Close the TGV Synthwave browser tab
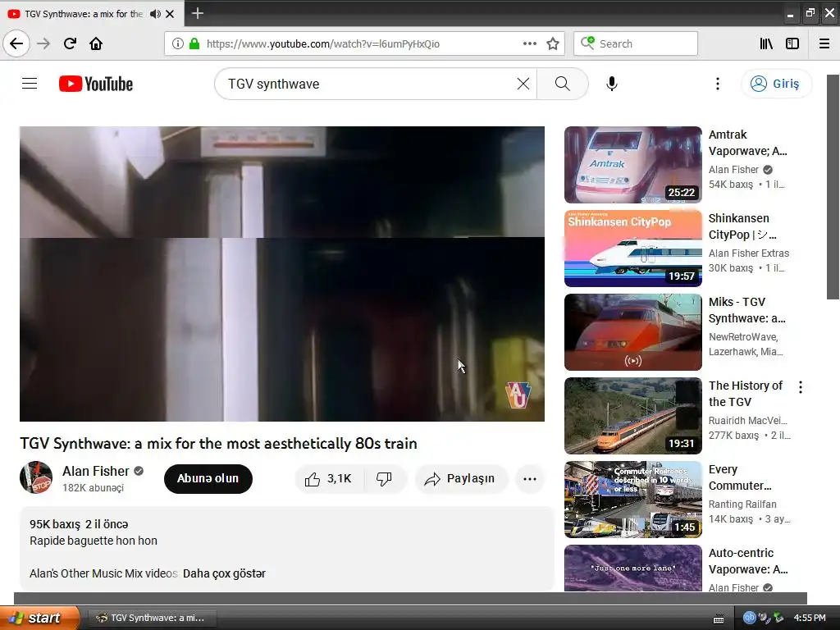Image resolution: width=840 pixels, height=630 pixels. click(x=170, y=14)
